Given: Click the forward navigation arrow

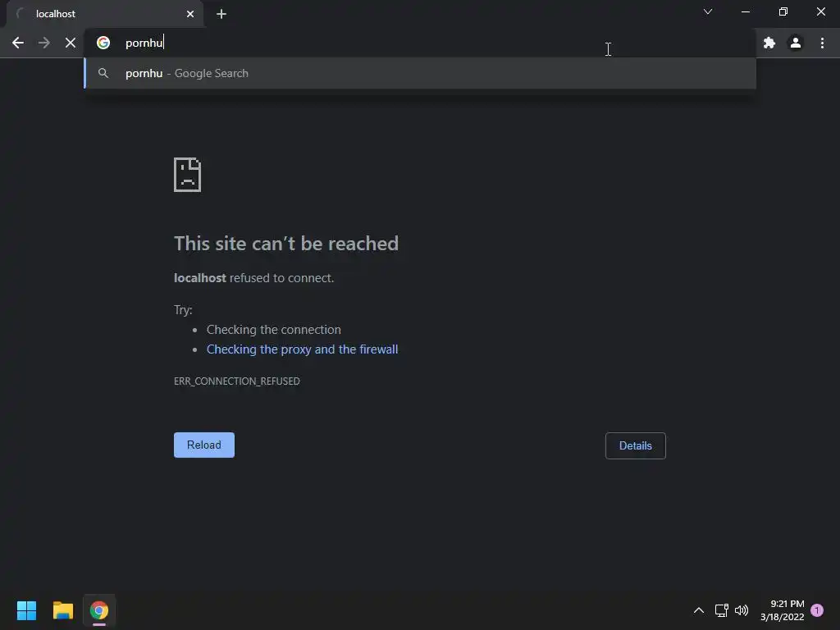Looking at the screenshot, I should [x=44, y=43].
